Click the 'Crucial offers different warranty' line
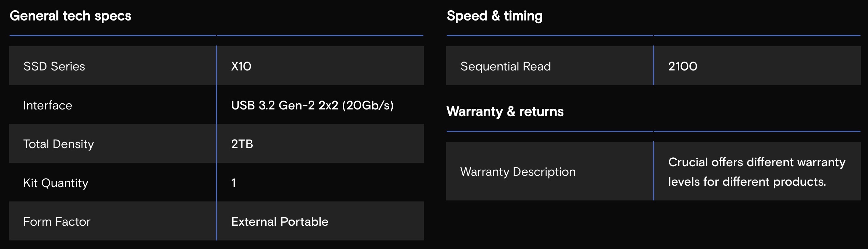 [756, 162]
